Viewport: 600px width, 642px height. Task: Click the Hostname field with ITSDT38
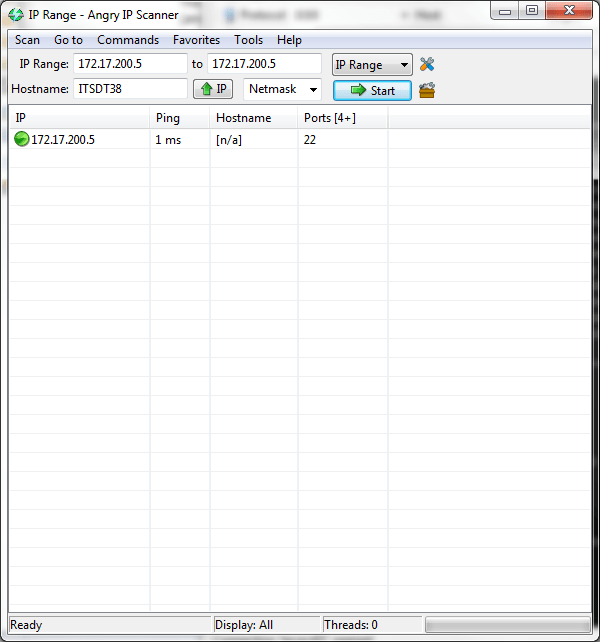coord(130,88)
